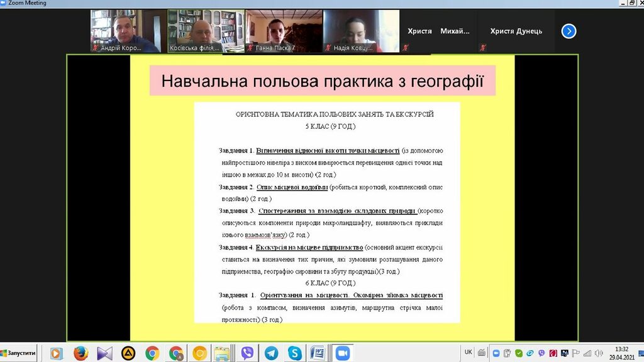Launch Skype from the taskbar

(x=294, y=353)
